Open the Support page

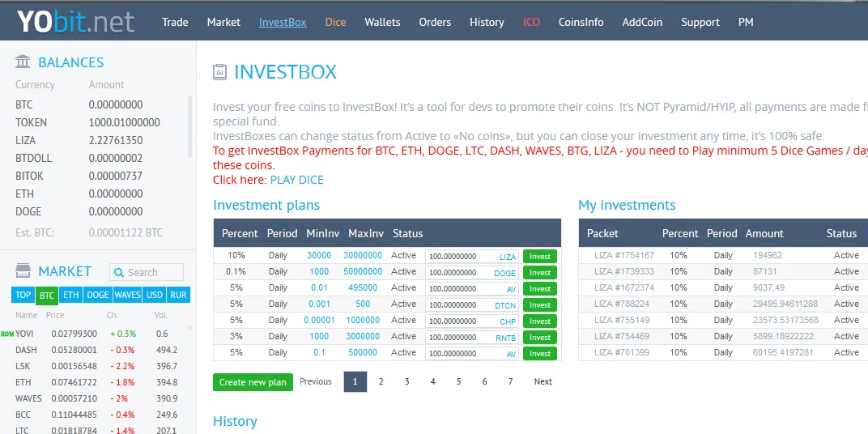click(x=700, y=22)
